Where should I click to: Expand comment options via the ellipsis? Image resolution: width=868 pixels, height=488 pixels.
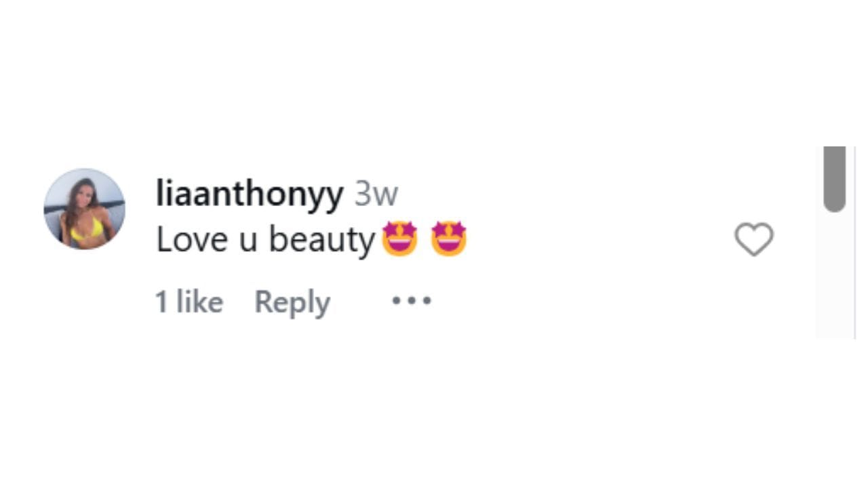pos(412,300)
